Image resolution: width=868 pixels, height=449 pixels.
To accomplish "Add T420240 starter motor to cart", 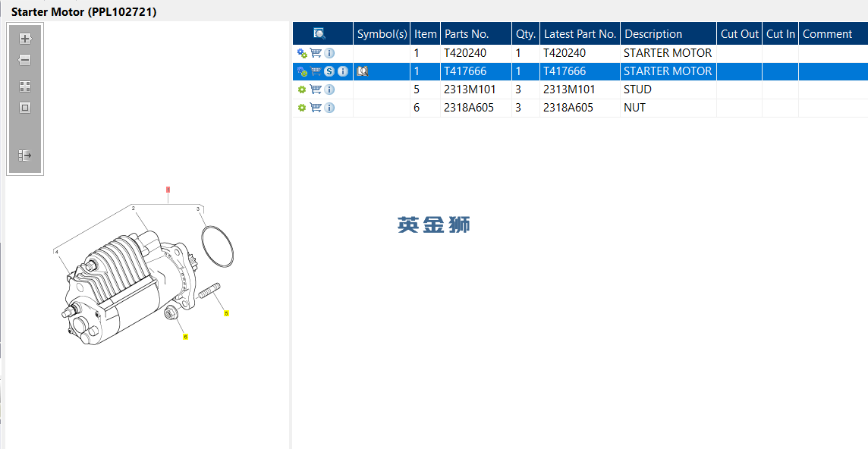I will [316, 53].
